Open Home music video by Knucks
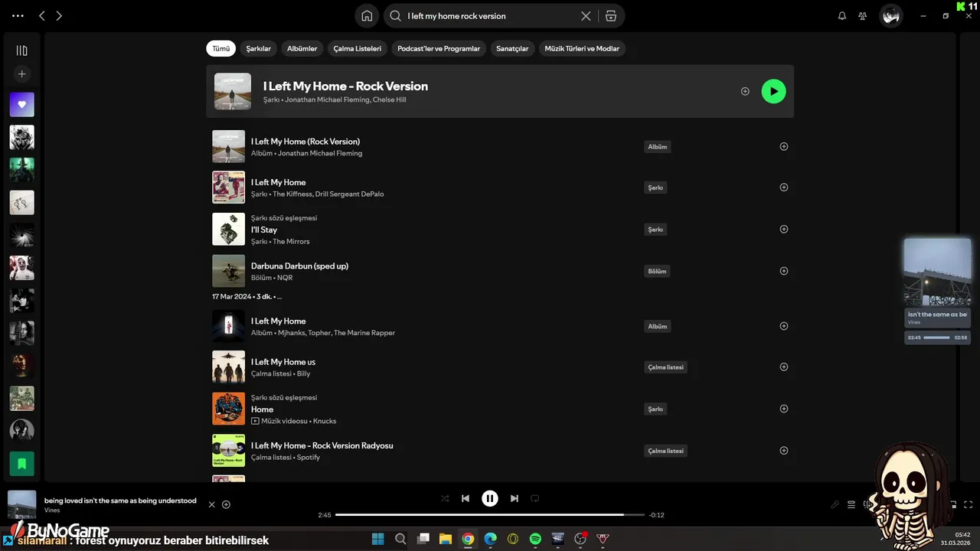The width and height of the screenshot is (980, 551). click(x=262, y=409)
